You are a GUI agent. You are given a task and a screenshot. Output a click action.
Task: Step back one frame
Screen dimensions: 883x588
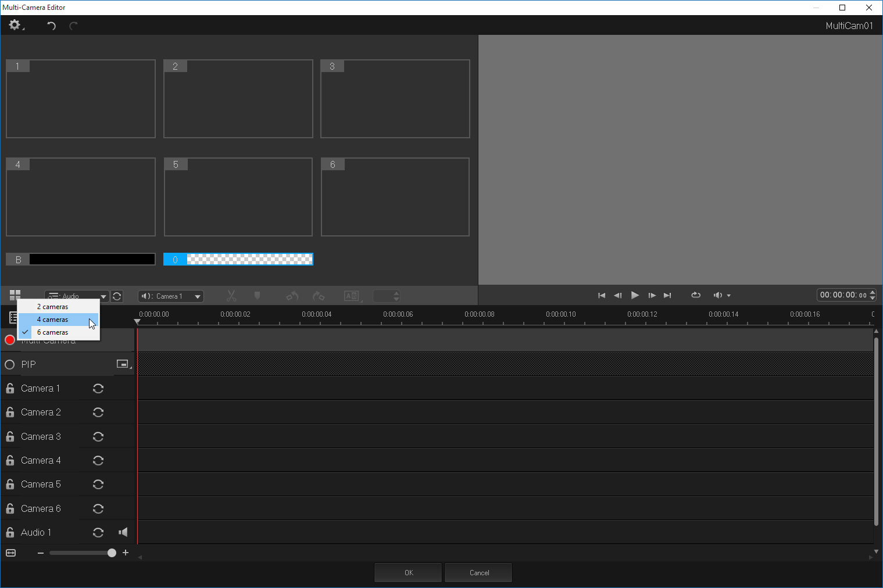(618, 296)
